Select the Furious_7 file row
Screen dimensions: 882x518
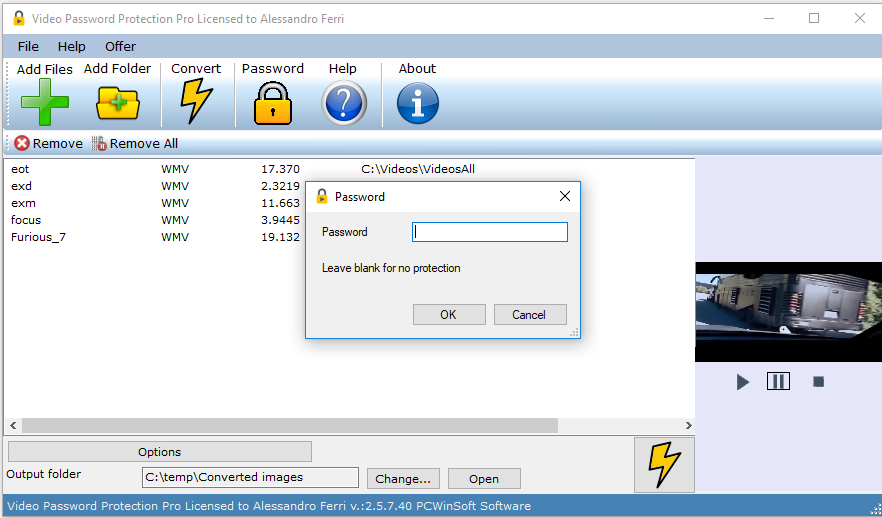(156, 237)
